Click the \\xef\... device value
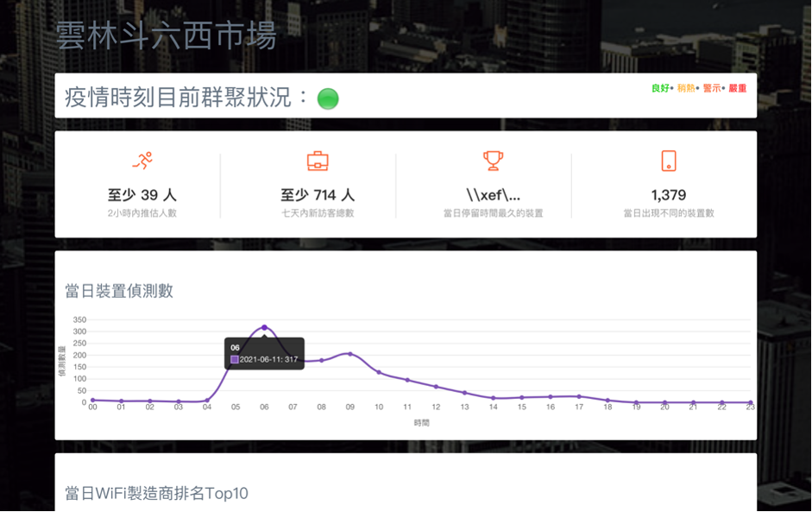This screenshot has width=812, height=512. click(493, 195)
